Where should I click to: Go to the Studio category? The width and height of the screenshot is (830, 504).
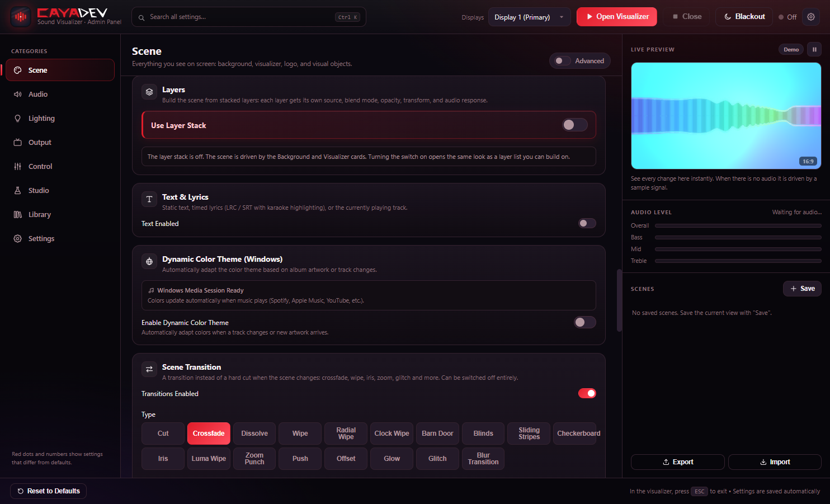(x=60, y=190)
